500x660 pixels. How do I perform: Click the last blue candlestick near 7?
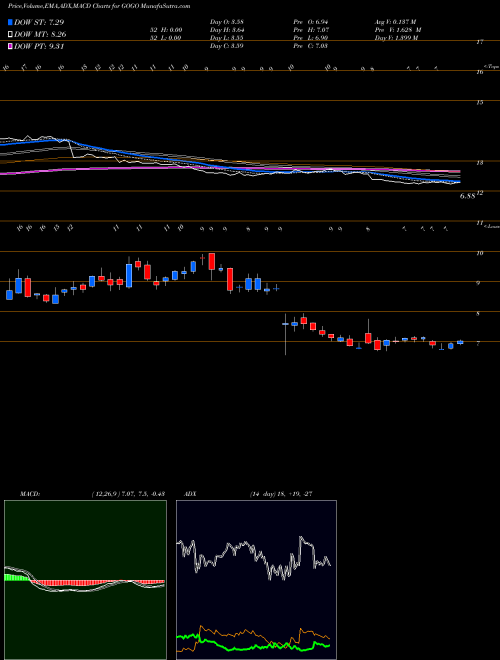coord(460,342)
